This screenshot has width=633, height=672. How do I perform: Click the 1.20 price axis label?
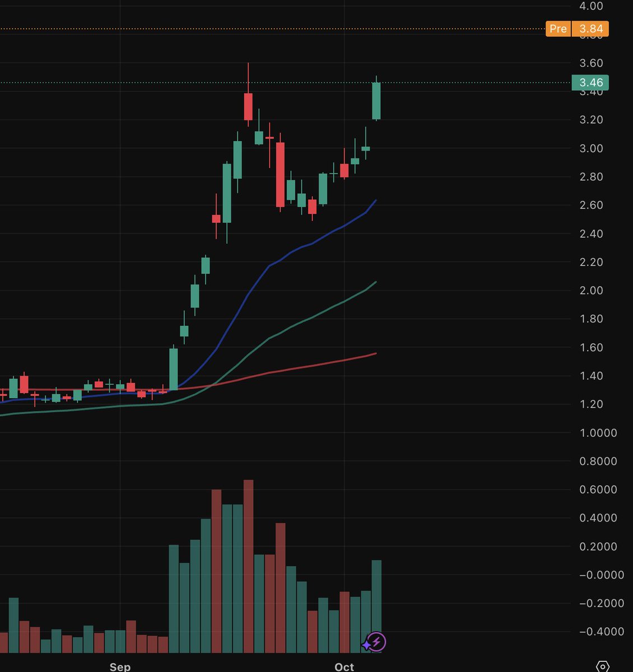click(x=591, y=404)
